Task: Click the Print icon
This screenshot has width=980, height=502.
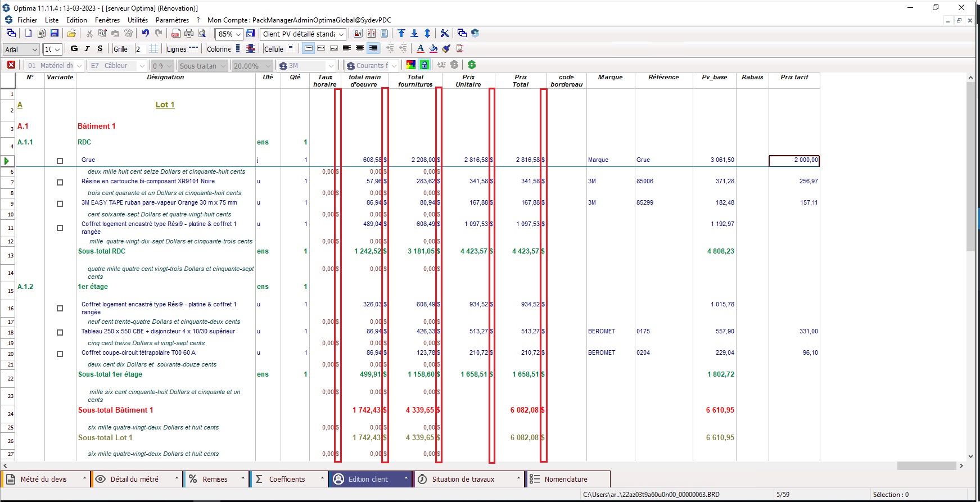Action: point(189,34)
